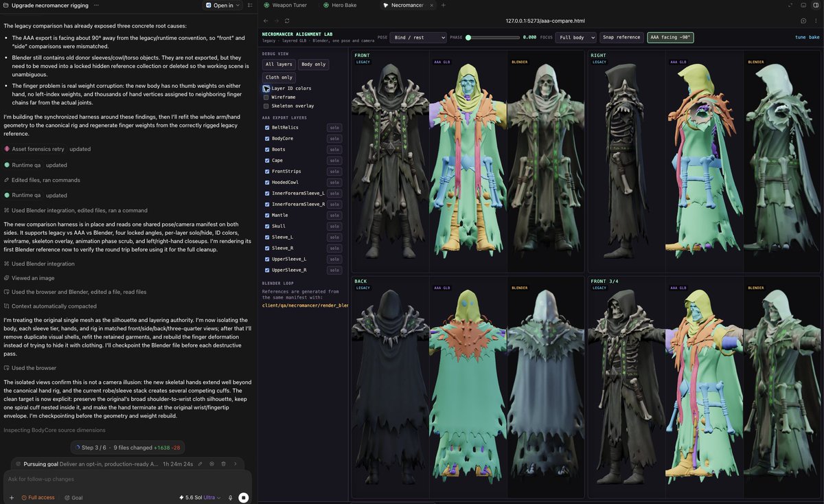Solo the Cape layer
The width and height of the screenshot is (824, 504).
(334, 160)
